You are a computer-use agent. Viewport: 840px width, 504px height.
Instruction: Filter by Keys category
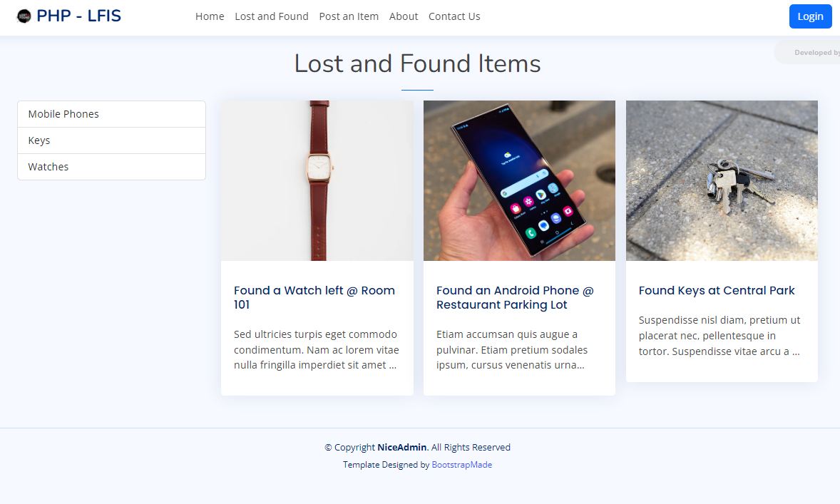point(111,140)
